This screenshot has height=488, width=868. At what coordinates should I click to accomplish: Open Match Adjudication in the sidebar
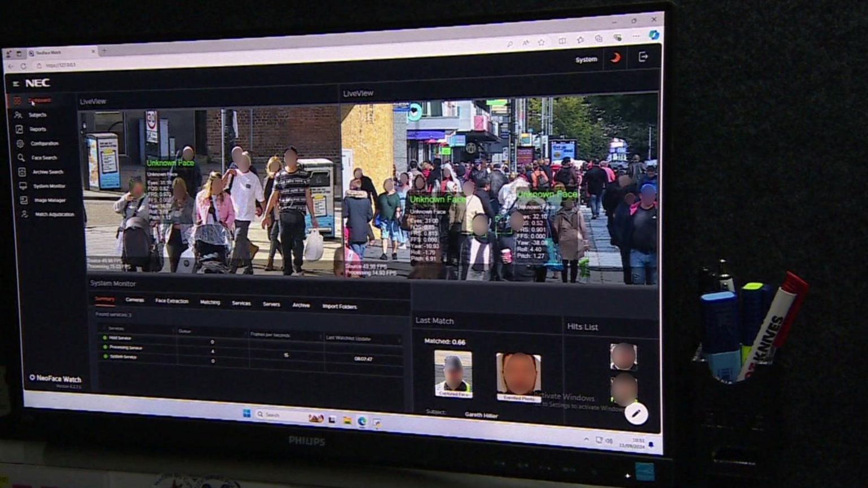coord(54,214)
